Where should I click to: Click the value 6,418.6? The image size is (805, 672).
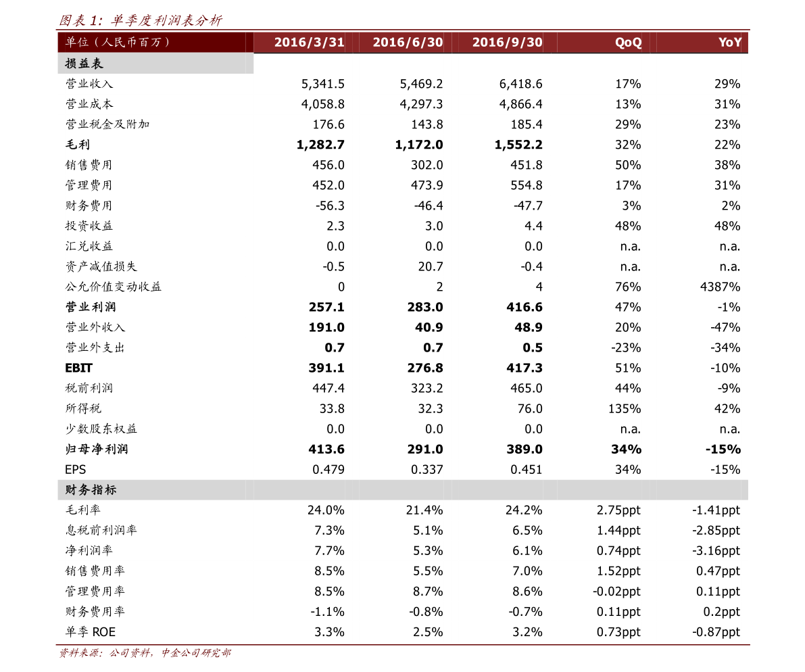(x=520, y=84)
